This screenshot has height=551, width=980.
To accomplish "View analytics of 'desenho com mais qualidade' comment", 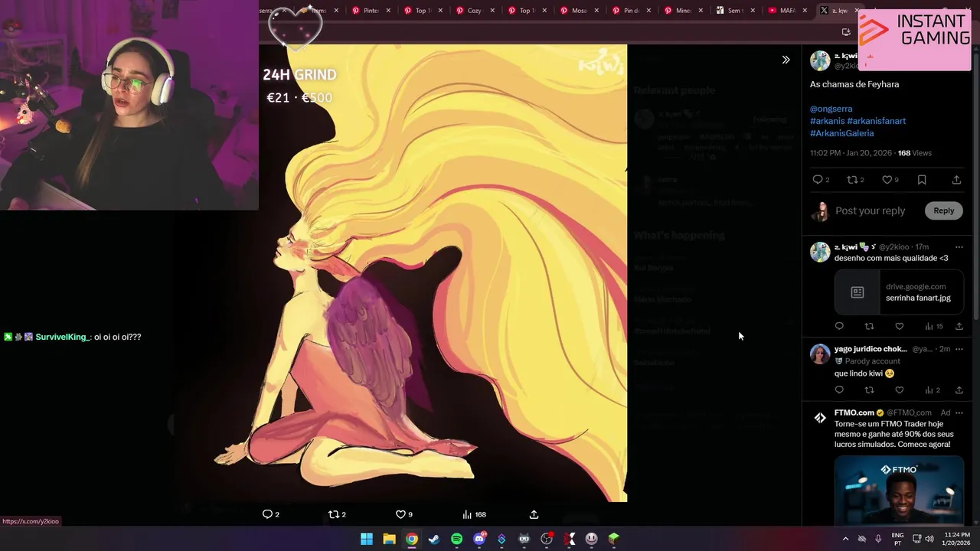I will [933, 326].
